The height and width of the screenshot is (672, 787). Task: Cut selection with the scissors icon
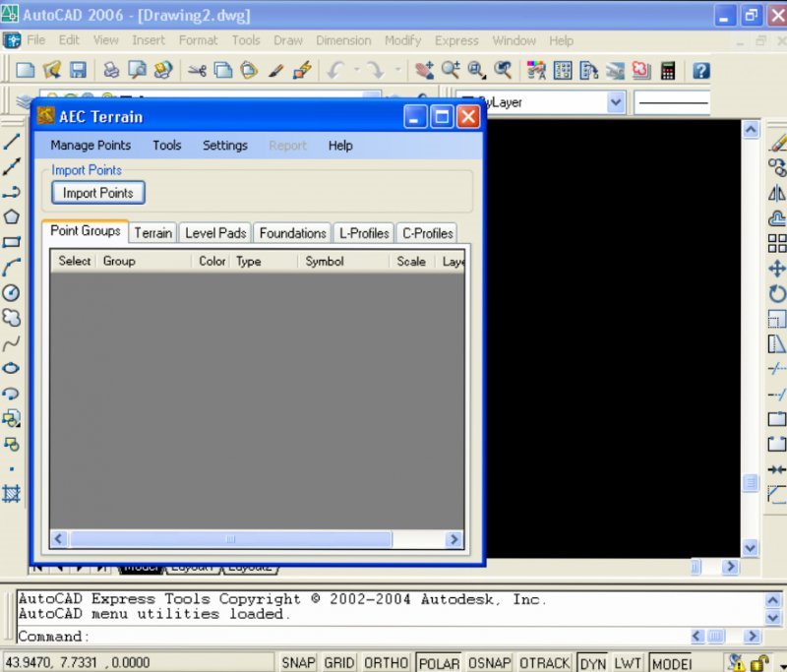click(x=197, y=70)
